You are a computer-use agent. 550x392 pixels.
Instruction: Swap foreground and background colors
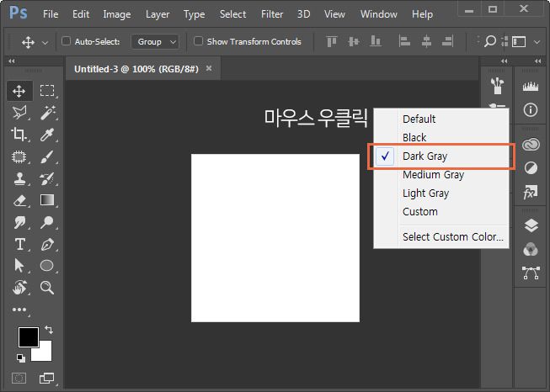click(x=49, y=330)
